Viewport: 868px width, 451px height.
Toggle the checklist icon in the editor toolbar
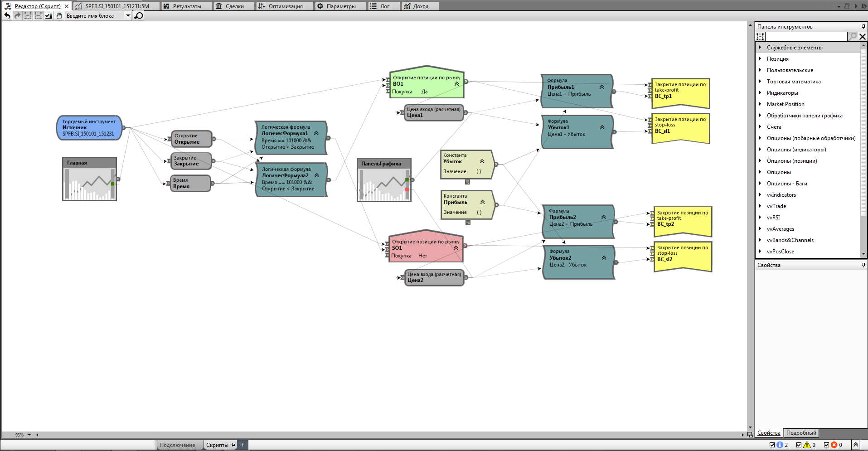tap(48, 16)
